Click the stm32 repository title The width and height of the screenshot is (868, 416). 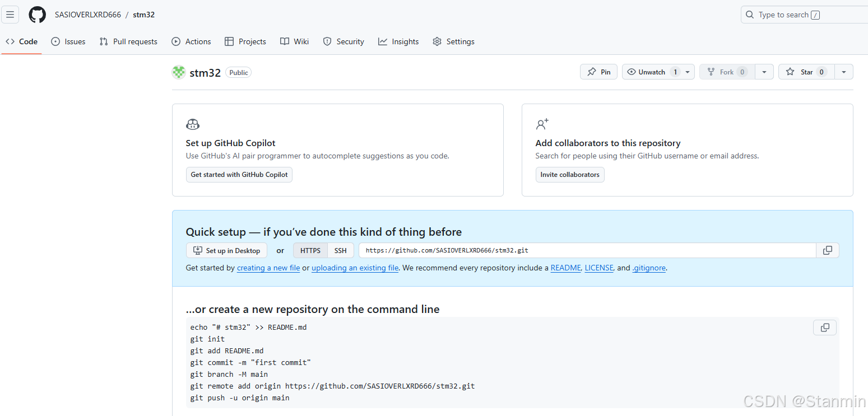click(x=205, y=72)
